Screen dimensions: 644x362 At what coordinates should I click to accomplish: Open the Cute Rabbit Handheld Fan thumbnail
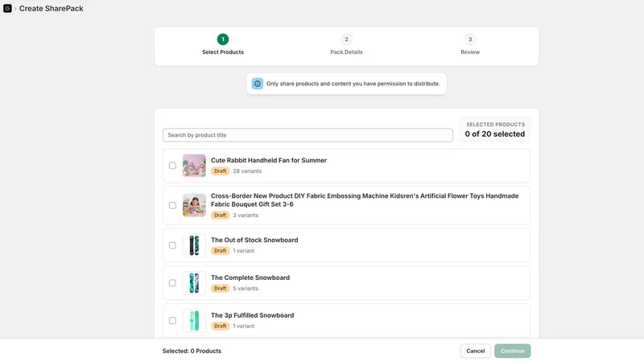click(194, 166)
